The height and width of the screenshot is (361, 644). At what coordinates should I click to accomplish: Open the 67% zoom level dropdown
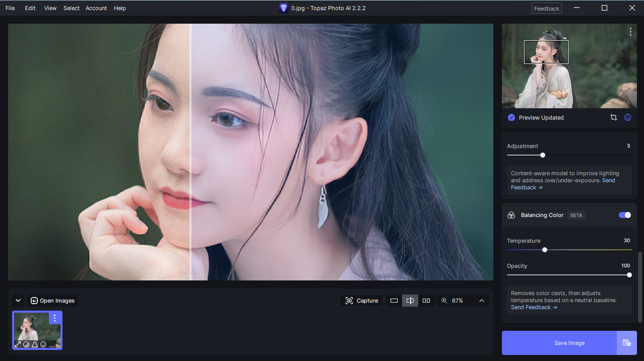[x=458, y=301]
